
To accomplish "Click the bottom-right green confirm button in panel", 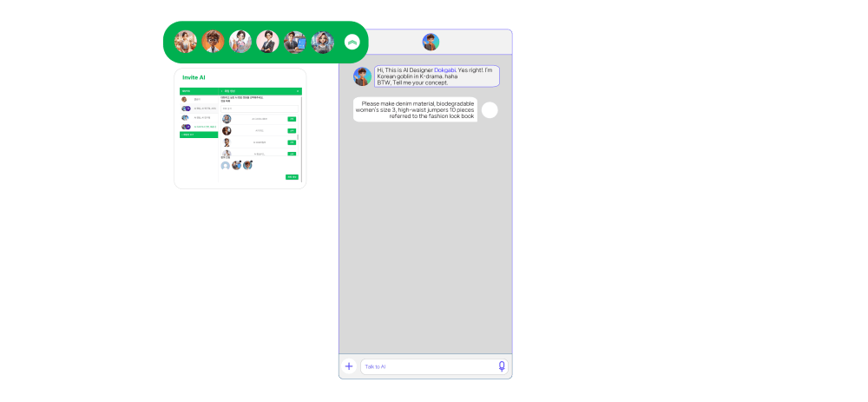I will (292, 177).
